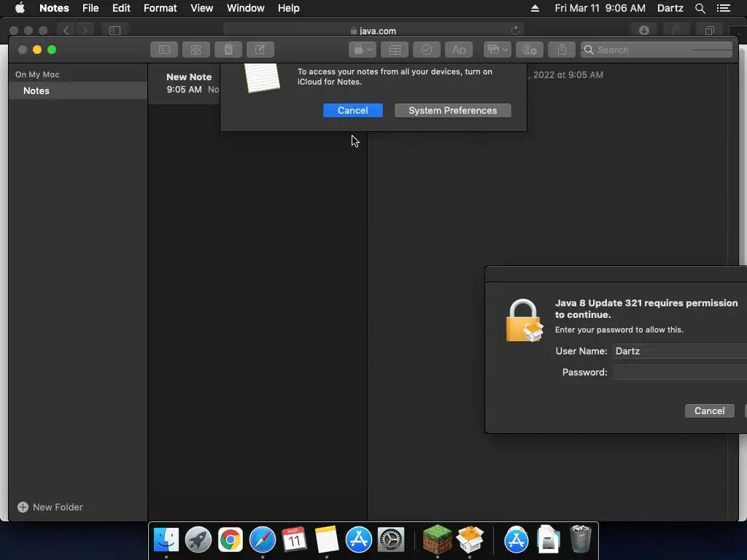Viewport: 747px width, 560px height.
Task: Switch to gallery view in Notes toolbar
Action: click(196, 50)
